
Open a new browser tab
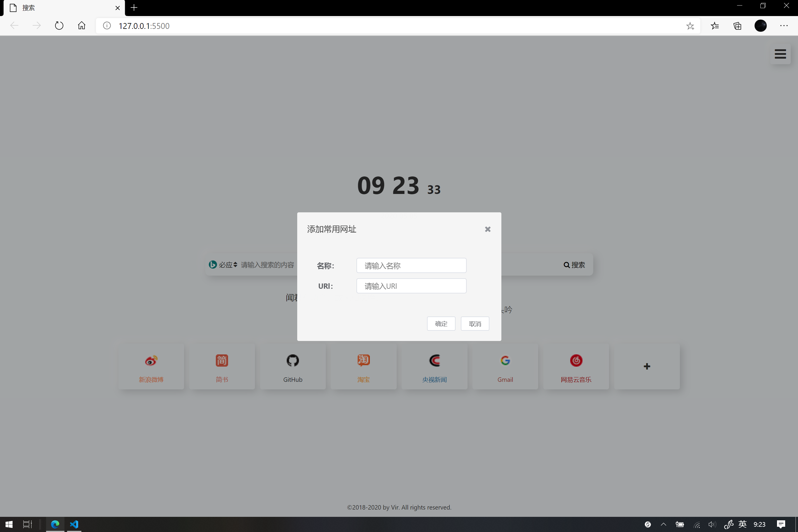134,8
